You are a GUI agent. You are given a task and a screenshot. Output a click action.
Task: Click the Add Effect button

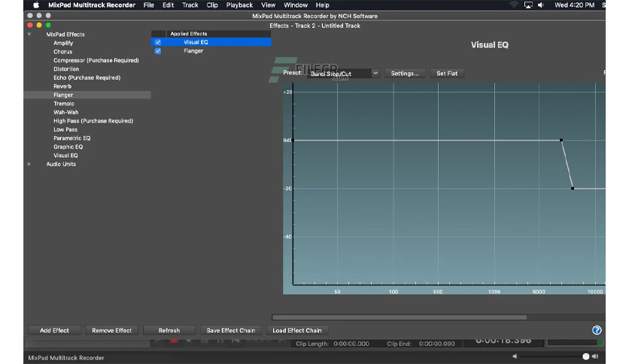tap(54, 330)
